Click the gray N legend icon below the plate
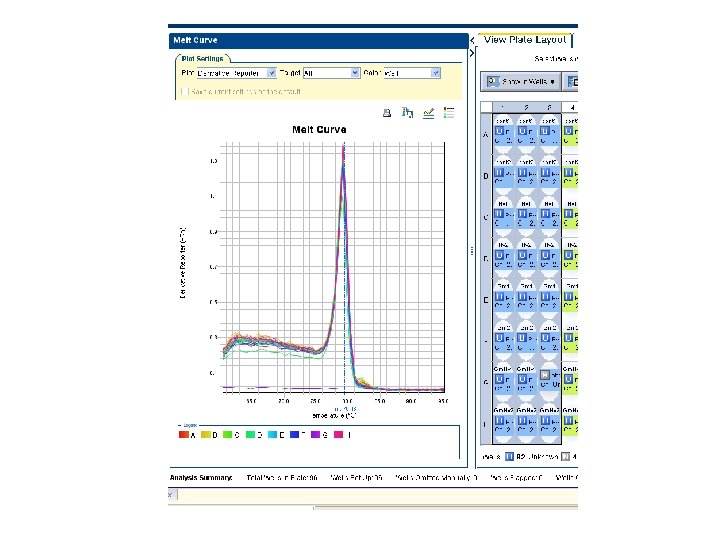720x540 pixels. (566, 456)
